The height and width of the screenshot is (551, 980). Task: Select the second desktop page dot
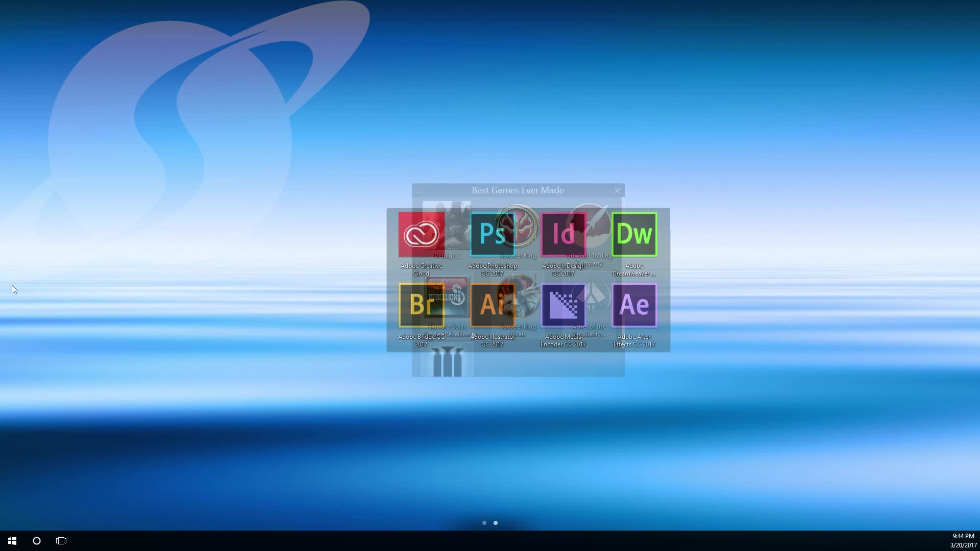tap(496, 523)
